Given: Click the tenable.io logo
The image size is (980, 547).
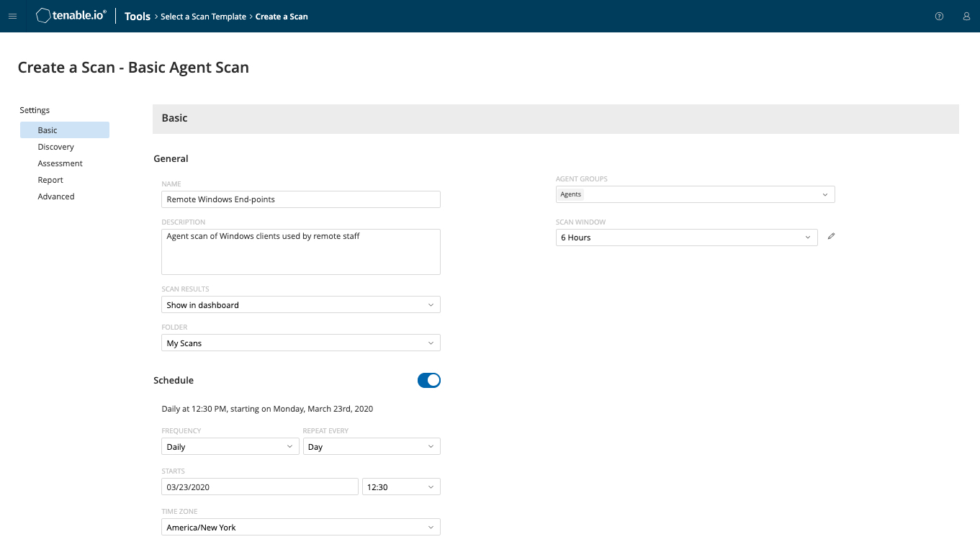Looking at the screenshot, I should tap(71, 16).
